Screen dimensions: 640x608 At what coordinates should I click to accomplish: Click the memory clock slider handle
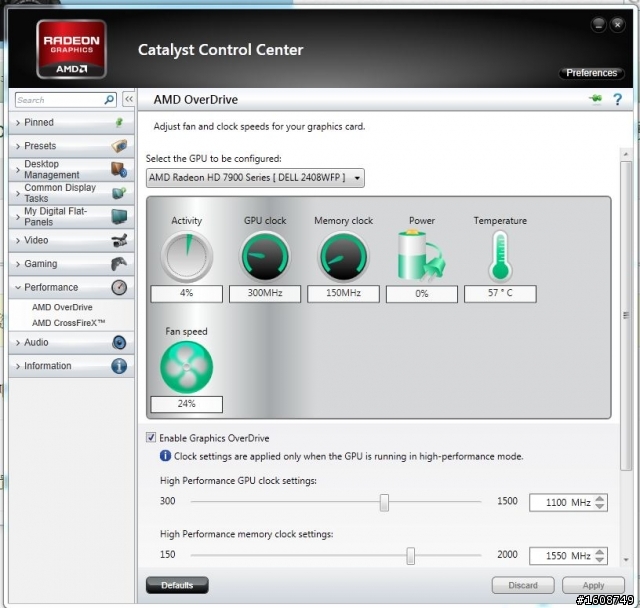coord(411,555)
